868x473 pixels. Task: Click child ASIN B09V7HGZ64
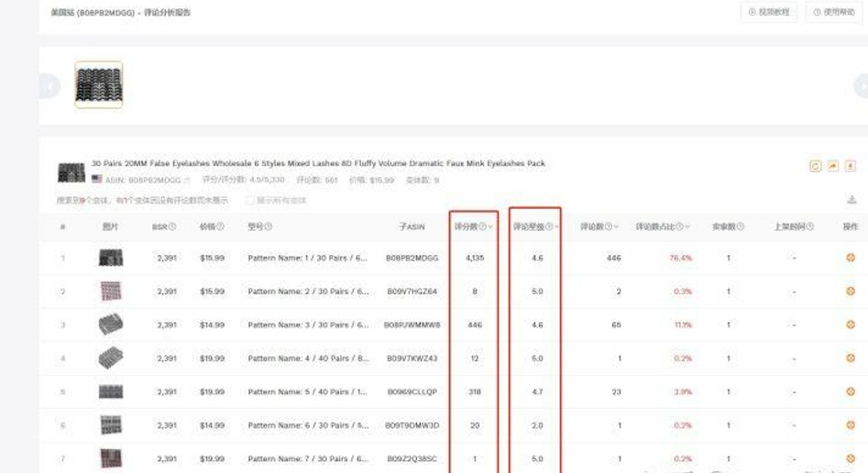pos(412,291)
